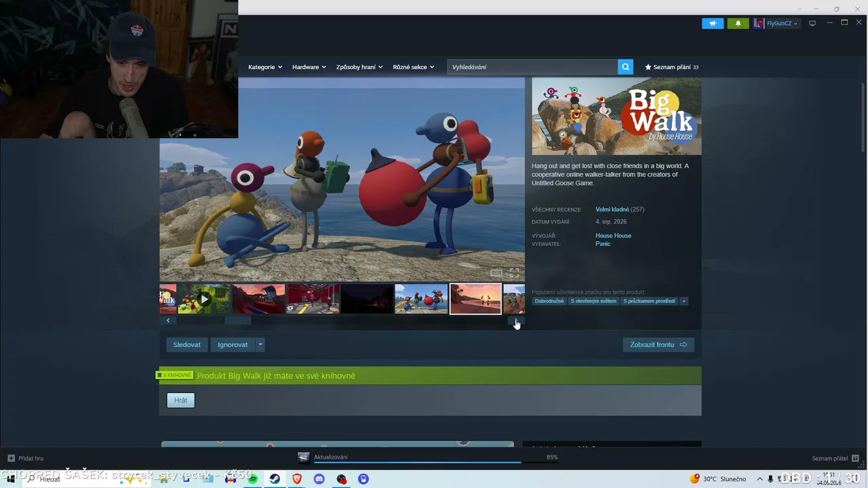Select the S průzkumem prostředí tag
This screenshot has height=488, width=868.
(x=649, y=301)
